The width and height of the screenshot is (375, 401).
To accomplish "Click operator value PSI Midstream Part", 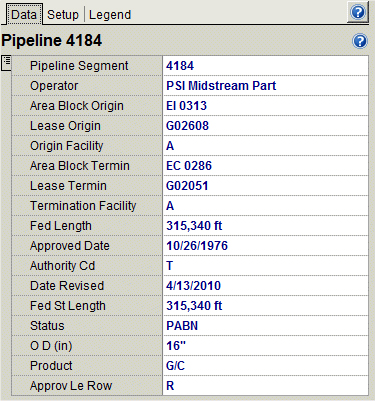I will coord(221,86).
